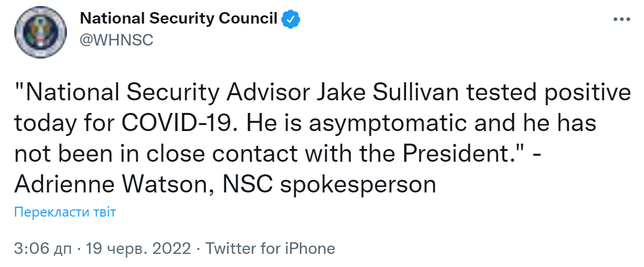The width and height of the screenshot is (644, 267).
Task: Click the National Security Council display name
Action: coord(179,19)
